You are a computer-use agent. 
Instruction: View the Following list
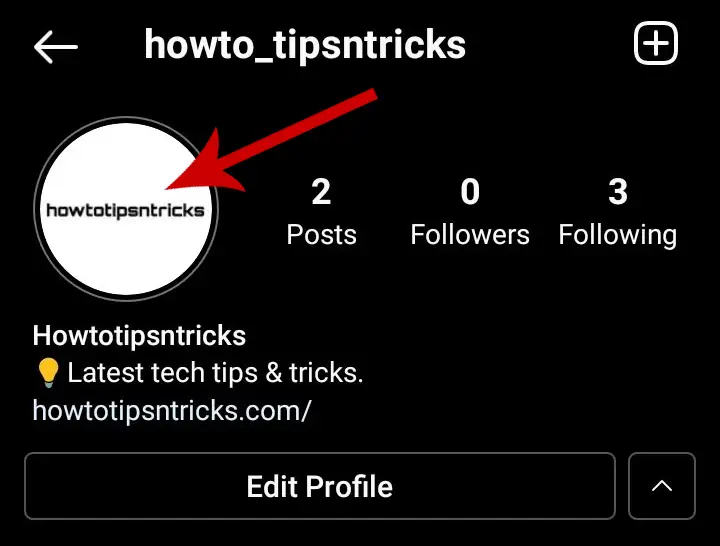click(x=618, y=236)
